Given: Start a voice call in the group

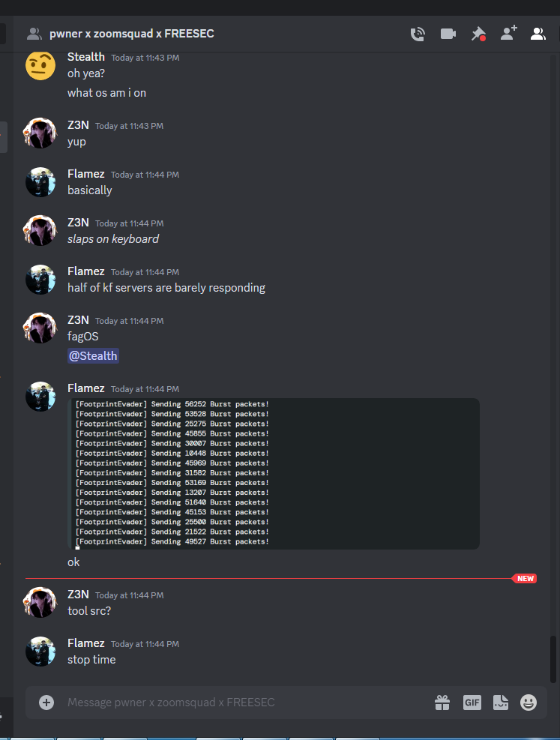Looking at the screenshot, I should coord(418,34).
